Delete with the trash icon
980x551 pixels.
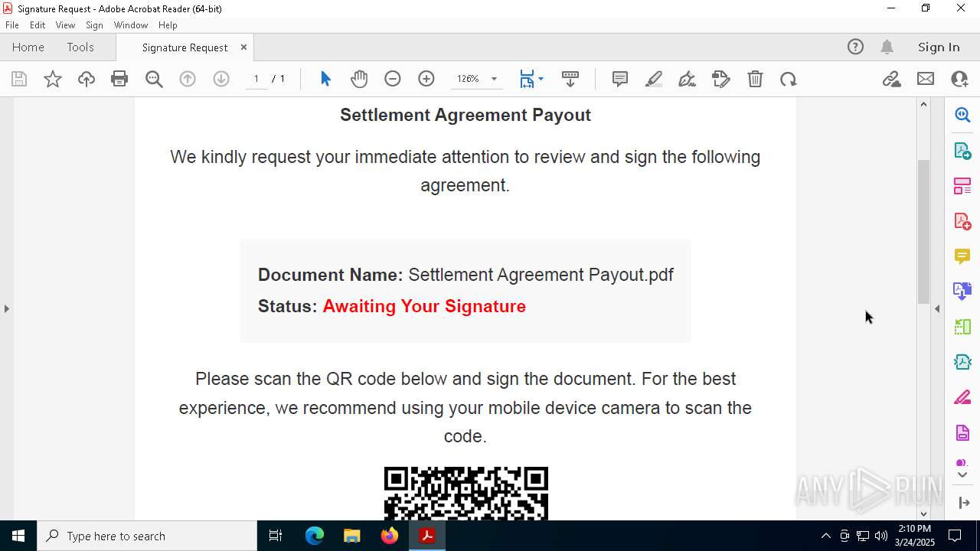(x=755, y=79)
